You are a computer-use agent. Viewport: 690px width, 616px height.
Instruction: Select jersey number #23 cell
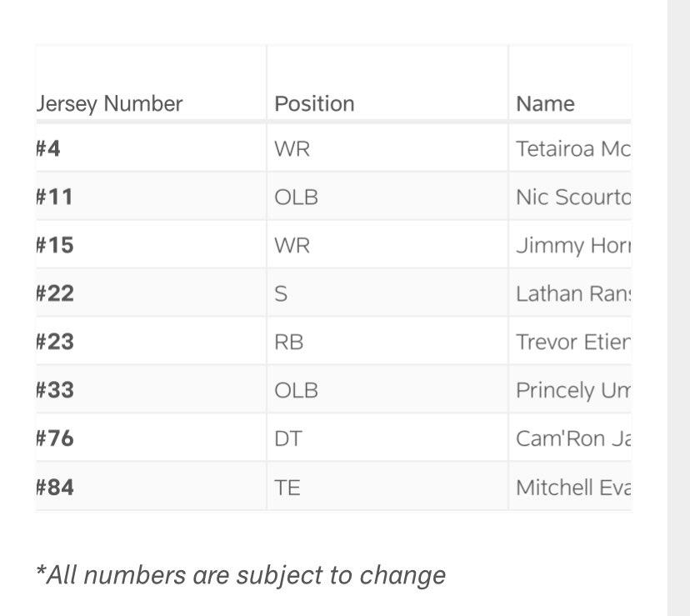(151, 341)
